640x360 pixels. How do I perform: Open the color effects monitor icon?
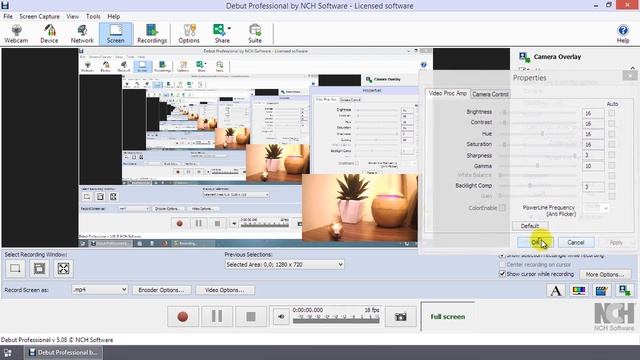point(579,291)
